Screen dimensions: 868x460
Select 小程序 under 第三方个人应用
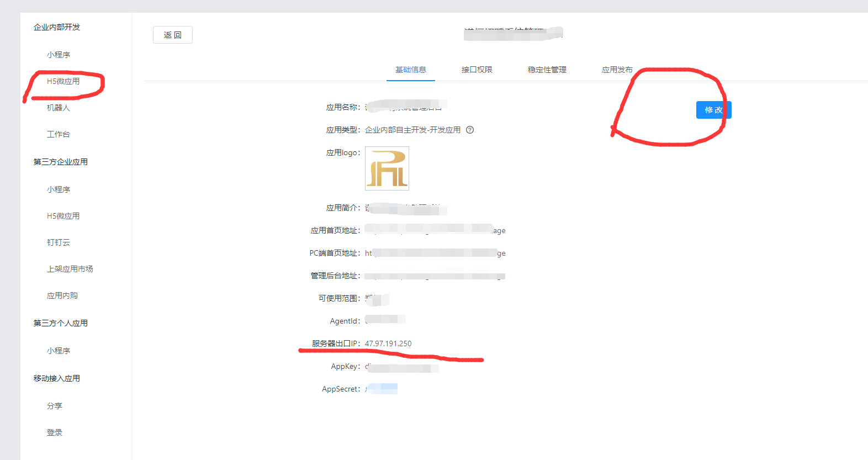tap(58, 351)
